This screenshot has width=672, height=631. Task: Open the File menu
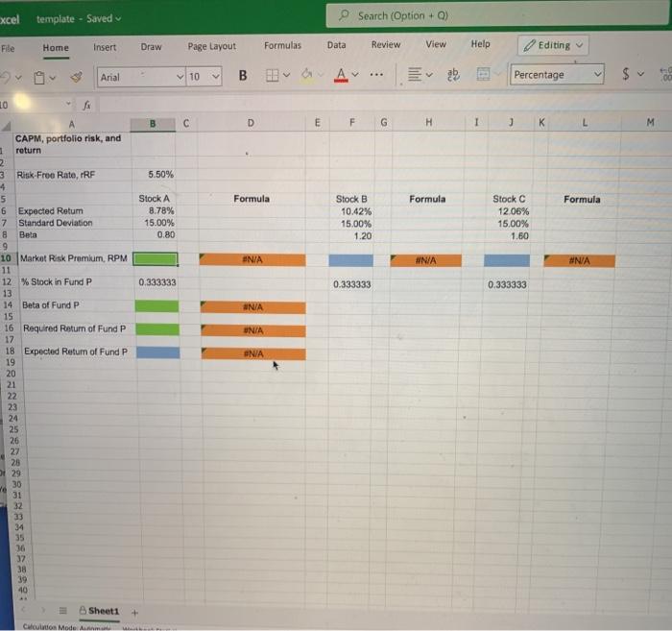pyautogui.click(x=8, y=48)
